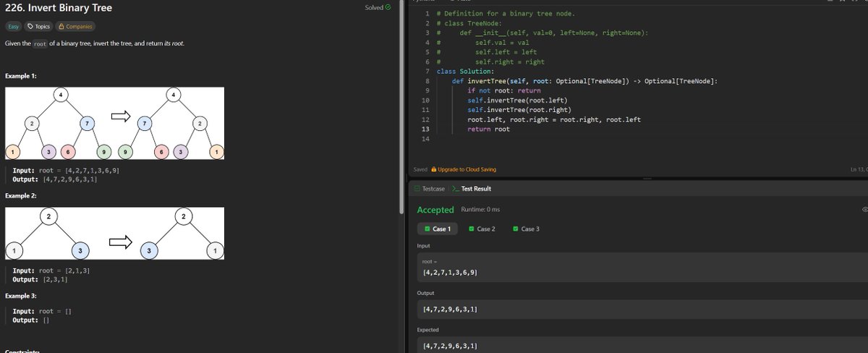This screenshot has width=868, height=353.
Task: Click code line 'if not root: return'
Action: tap(503, 90)
